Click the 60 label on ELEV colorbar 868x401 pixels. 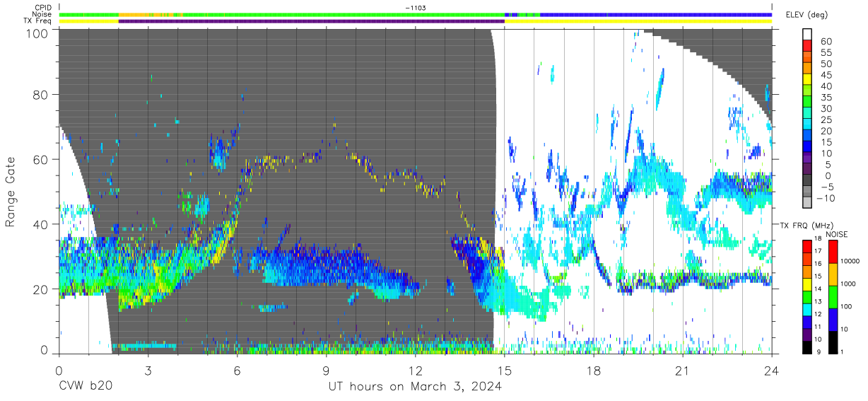(x=825, y=41)
